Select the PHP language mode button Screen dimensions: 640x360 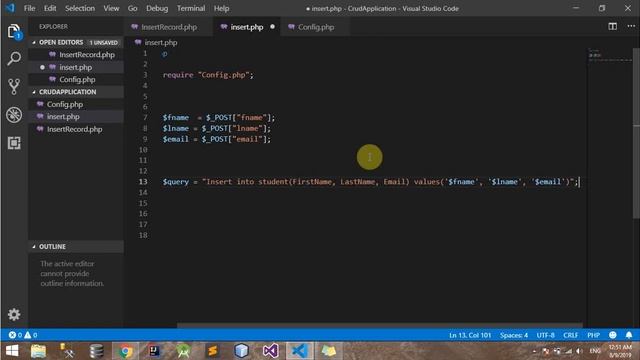pyautogui.click(x=593, y=335)
